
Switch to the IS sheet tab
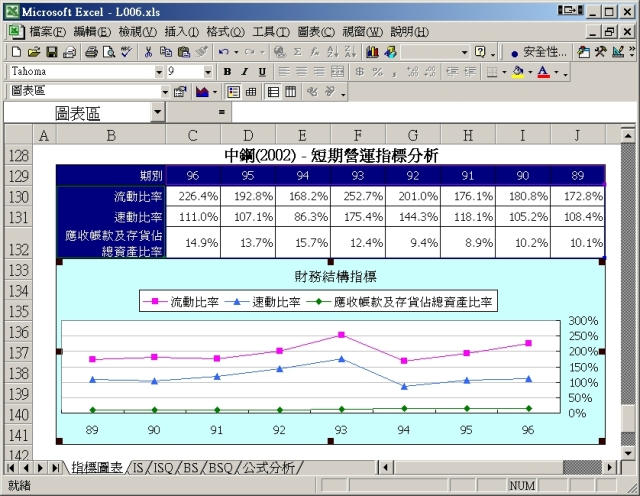(x=138, y=467)
